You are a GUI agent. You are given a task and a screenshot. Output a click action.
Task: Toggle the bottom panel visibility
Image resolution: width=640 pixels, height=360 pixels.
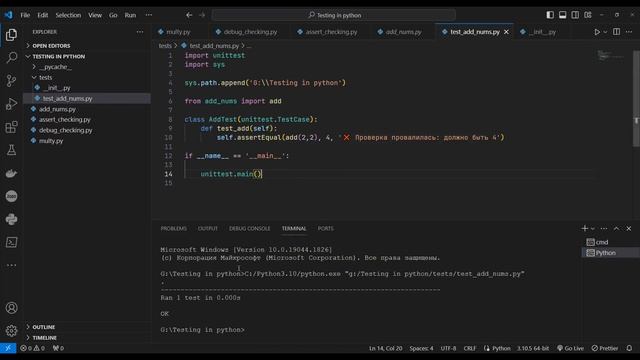click(x=562, y=15)
